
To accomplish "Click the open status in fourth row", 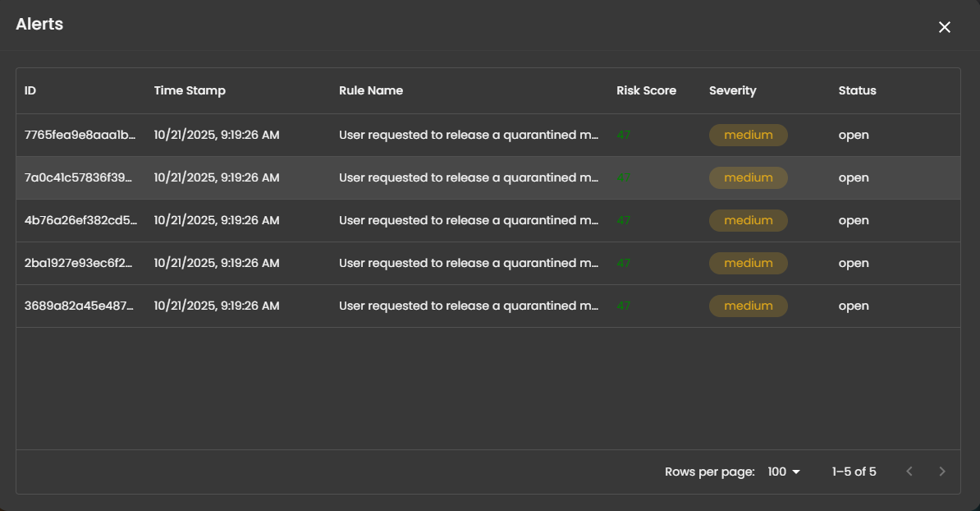I will point(854,263).
